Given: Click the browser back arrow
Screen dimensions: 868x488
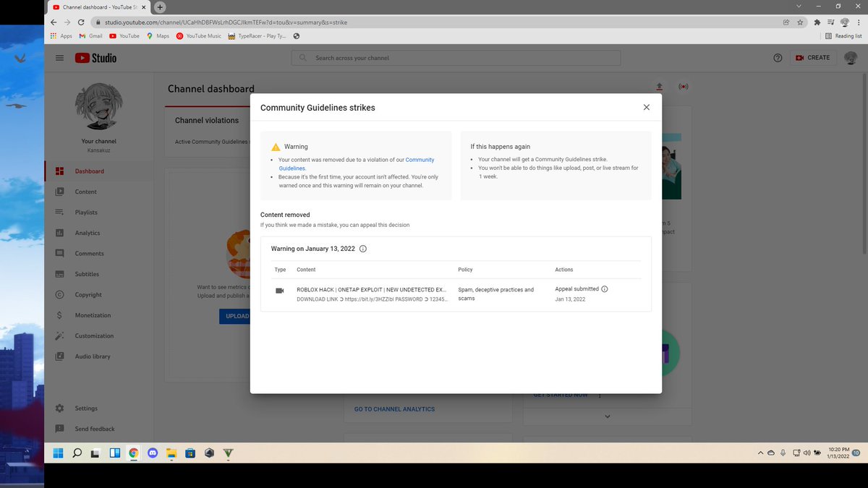Looking at the screenshot, I should (54, 22).
